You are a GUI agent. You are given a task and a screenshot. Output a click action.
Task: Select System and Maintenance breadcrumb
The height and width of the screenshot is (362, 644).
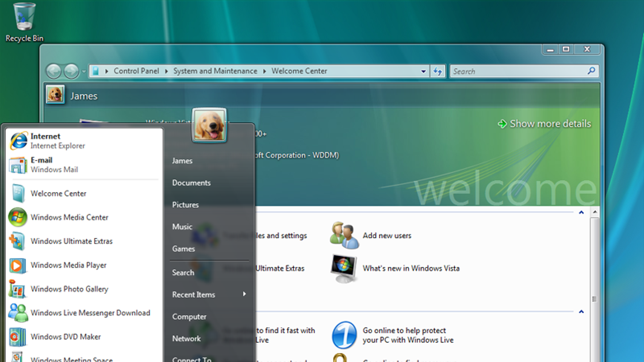215,71
